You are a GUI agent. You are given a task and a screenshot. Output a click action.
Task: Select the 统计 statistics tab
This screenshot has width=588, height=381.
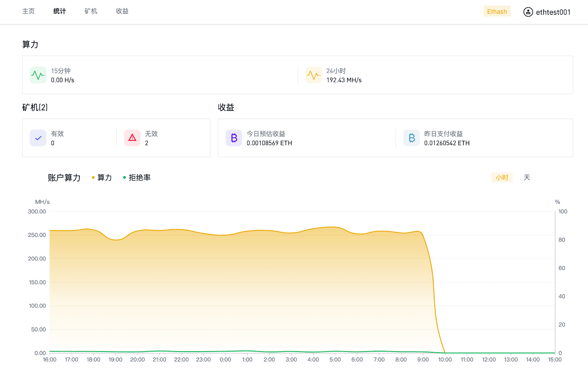(60, 11)
